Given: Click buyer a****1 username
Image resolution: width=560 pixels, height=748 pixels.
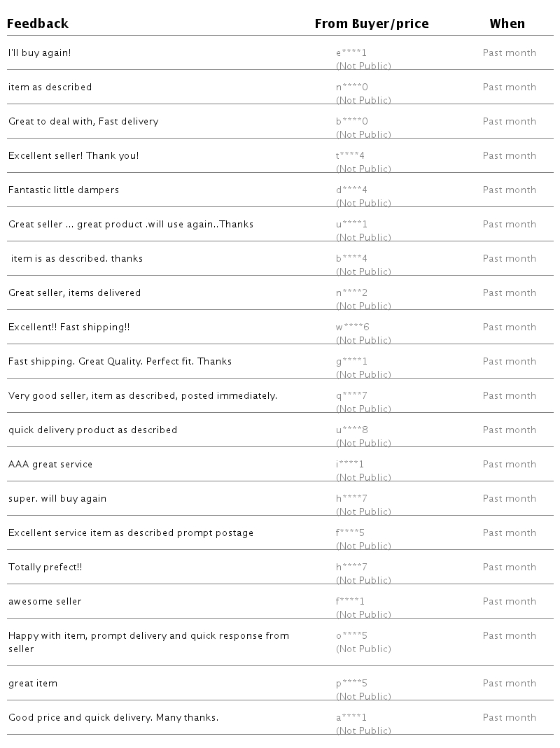Looking at the screenshot, I should pyautogui.click(x=351, y=717).
